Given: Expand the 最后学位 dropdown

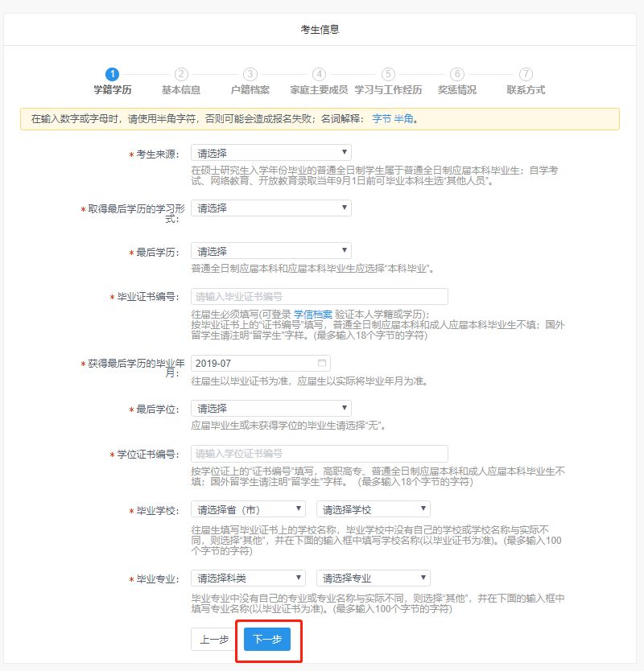Looking at the screenshot, I should point(270,408).
